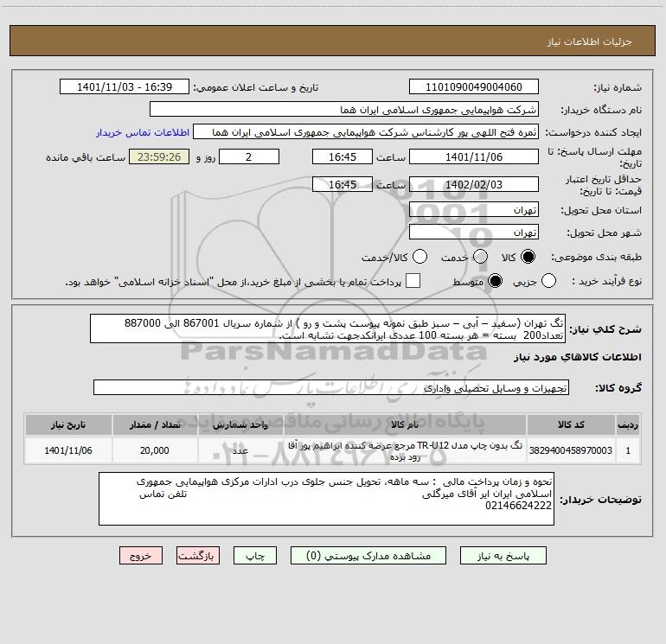Screen dimensions: 666x644
Task: Click item code 3829400458970003 in table
Action: point(570,450)
